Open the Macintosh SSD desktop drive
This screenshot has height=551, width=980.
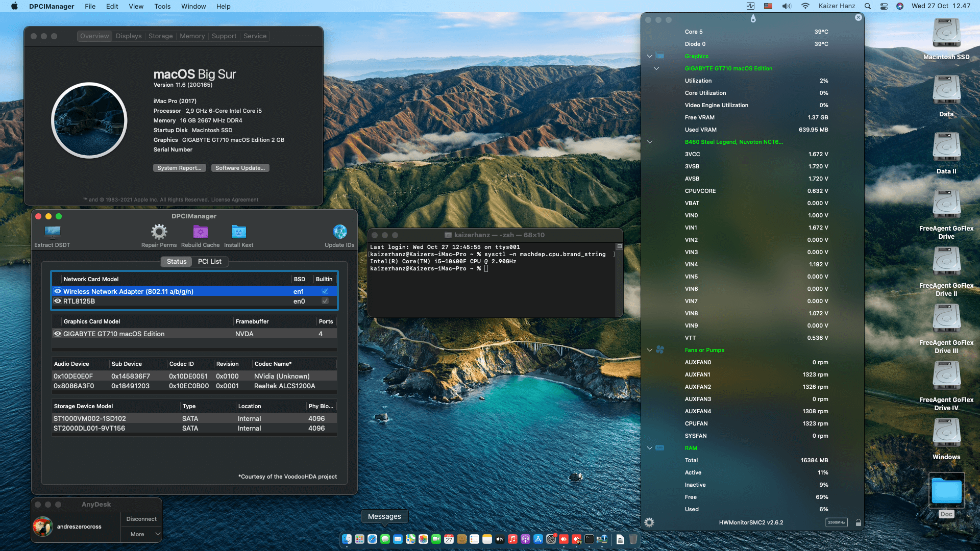click(946, 34)
